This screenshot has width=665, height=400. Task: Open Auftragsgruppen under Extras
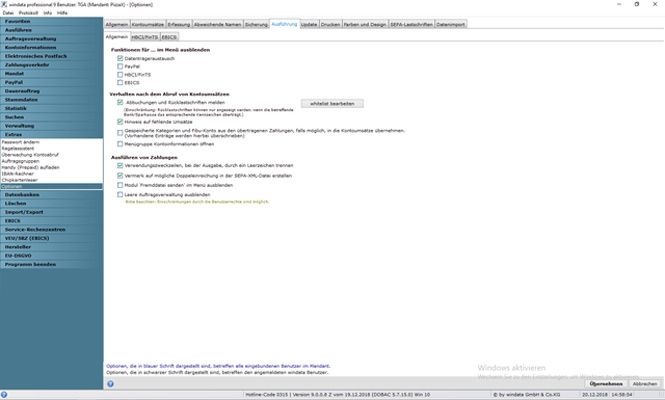point(20,161)
